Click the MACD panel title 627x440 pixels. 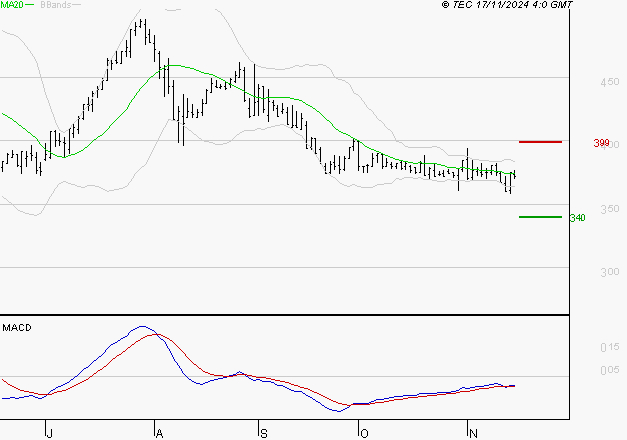(17, 328)
